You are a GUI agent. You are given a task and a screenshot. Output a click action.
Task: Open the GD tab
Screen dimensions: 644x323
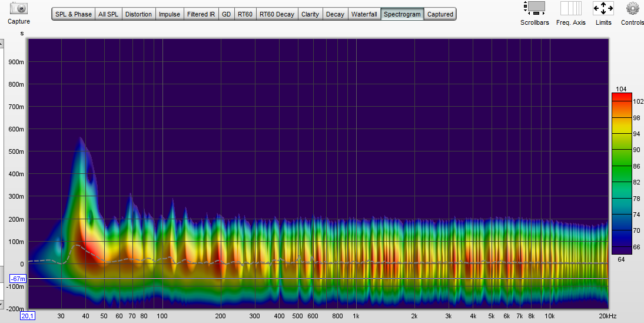[226, 14]
